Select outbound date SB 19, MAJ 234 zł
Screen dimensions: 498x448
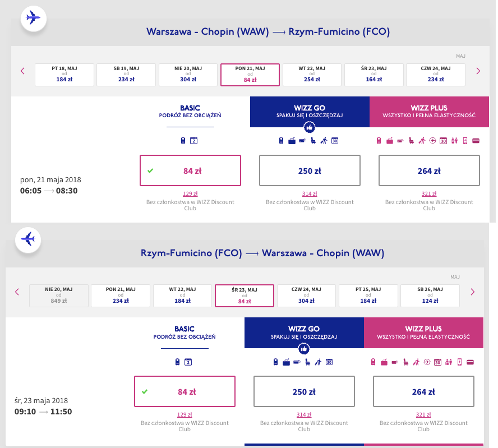pyautogui.click(x=126, y=75)
